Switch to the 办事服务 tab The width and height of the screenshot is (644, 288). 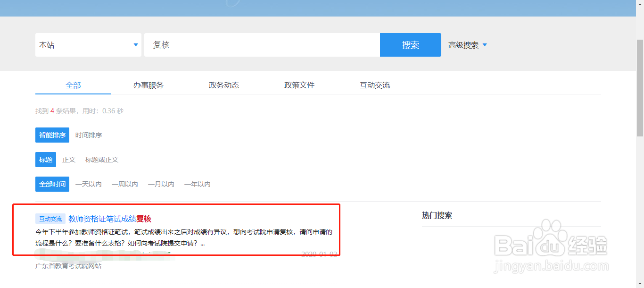pos(148,85)
